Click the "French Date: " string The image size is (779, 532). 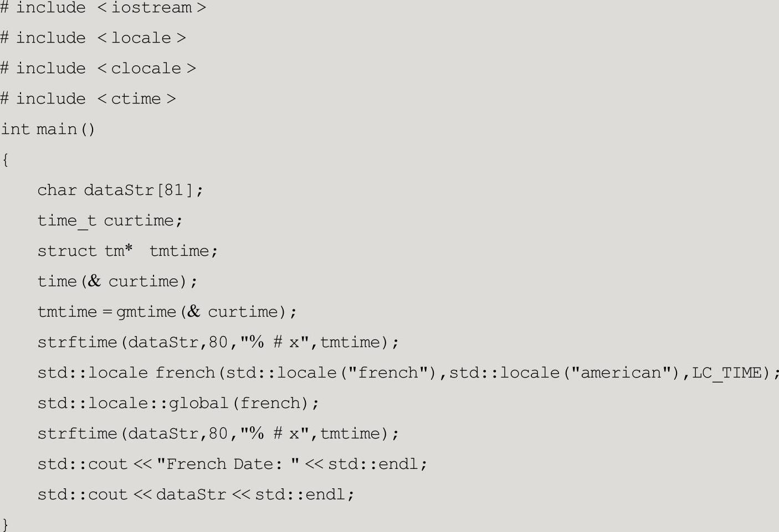[228, 464]
